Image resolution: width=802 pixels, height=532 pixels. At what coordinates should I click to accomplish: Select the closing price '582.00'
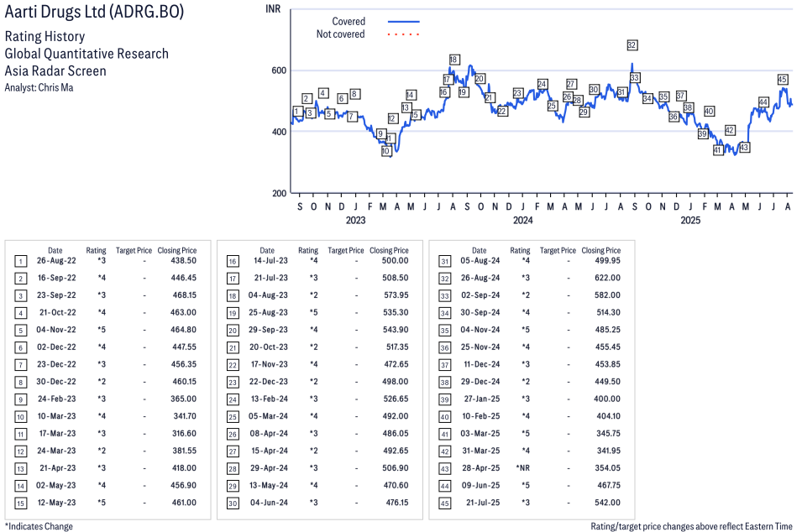pyautogui.click(x=608, y=295)
